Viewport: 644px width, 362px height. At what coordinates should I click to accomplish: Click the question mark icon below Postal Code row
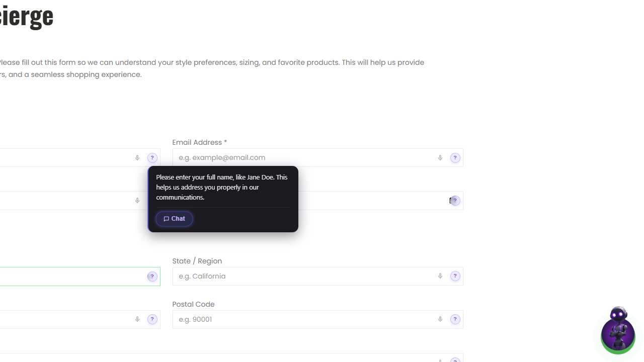[x=455, y=359]
